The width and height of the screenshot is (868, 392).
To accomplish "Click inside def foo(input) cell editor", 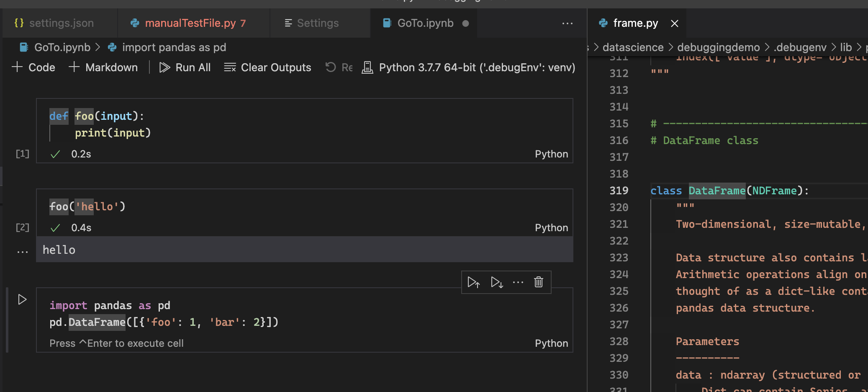I will (x=305, y=124).
